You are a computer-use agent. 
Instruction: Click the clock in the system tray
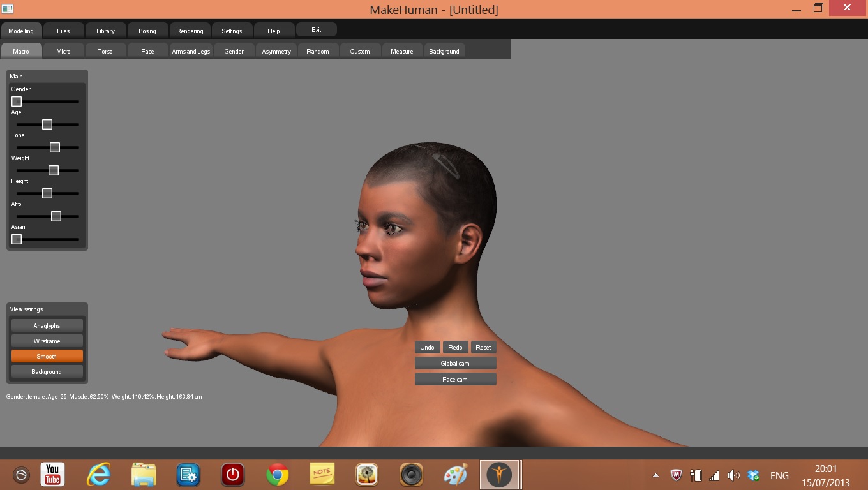tap(825, 474)
